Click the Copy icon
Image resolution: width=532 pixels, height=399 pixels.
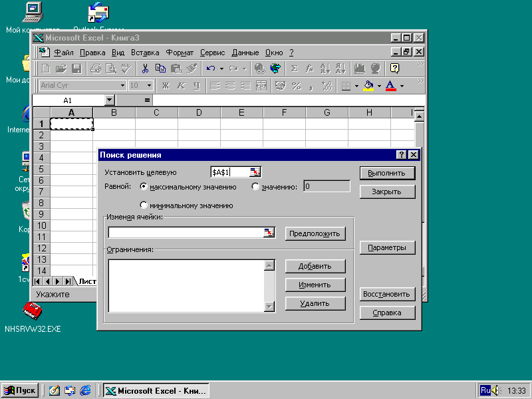coord(160,69)
